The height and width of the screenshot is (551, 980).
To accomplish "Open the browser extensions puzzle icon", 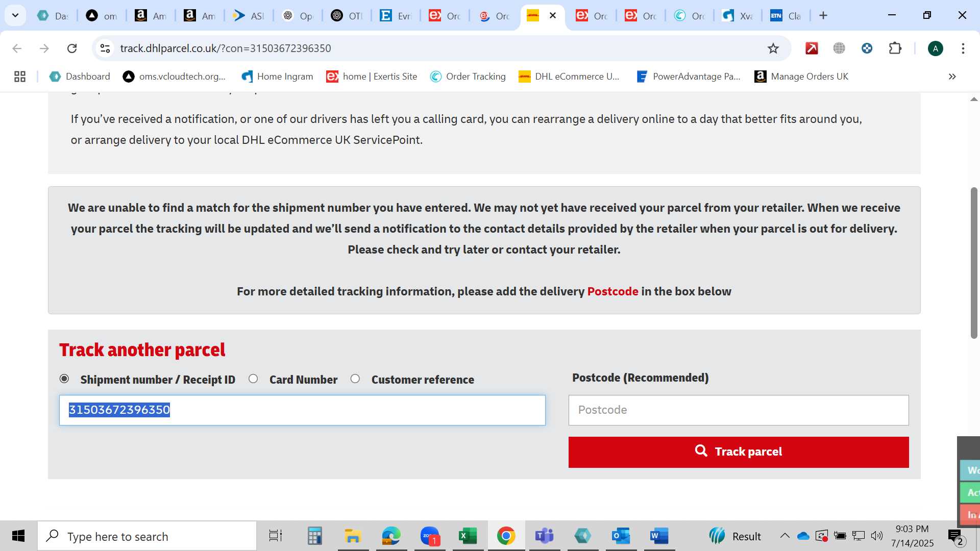I will (x=895, y=48).
